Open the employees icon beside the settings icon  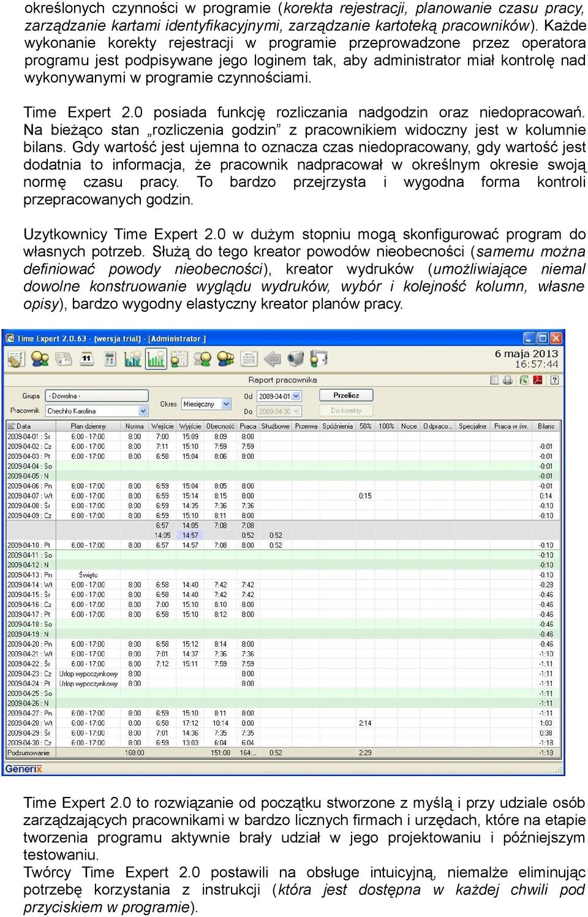click(40, 358)
